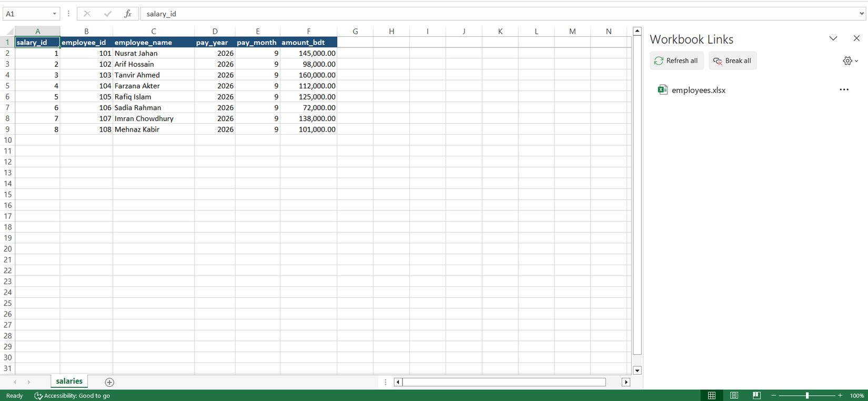Click into the formula bar input

tap(499, 14)
